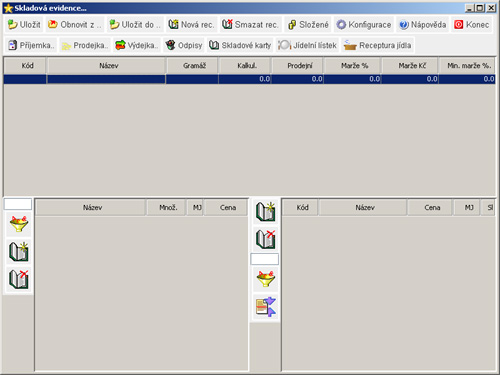Open the Odpisy write-offs

184,45
